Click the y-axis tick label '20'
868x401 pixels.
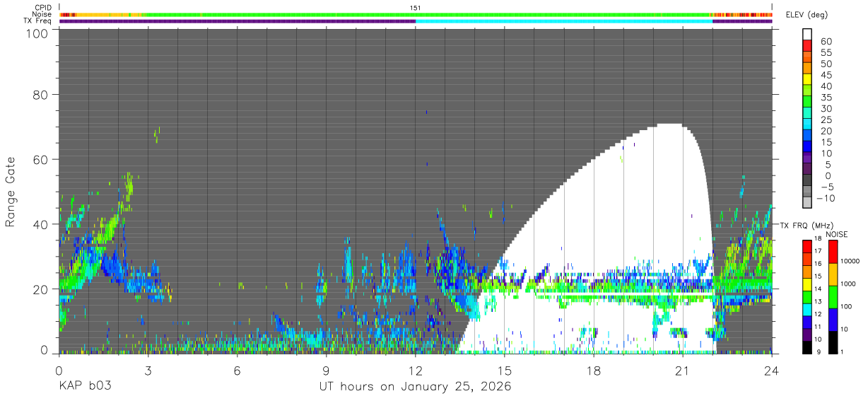coord(41,289)
